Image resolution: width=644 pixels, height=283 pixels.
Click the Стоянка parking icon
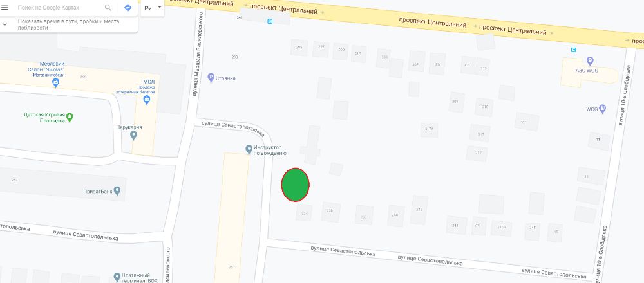coord(211,78)
